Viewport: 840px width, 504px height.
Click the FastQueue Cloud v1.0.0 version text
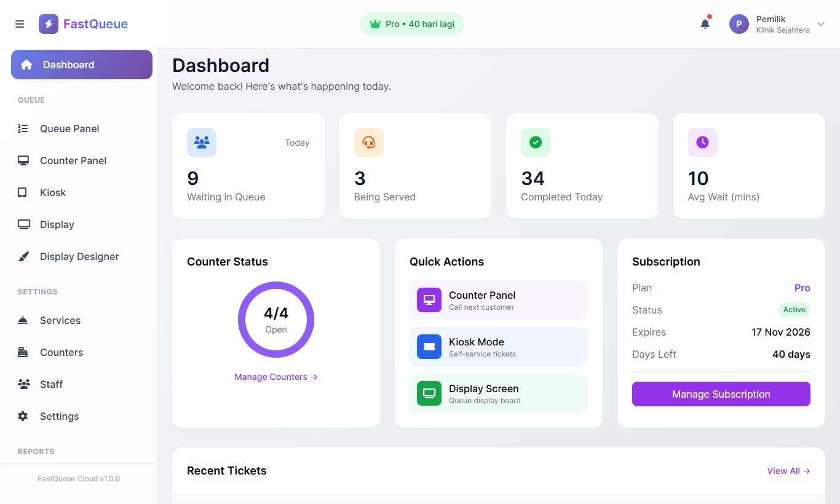[79, 479]
